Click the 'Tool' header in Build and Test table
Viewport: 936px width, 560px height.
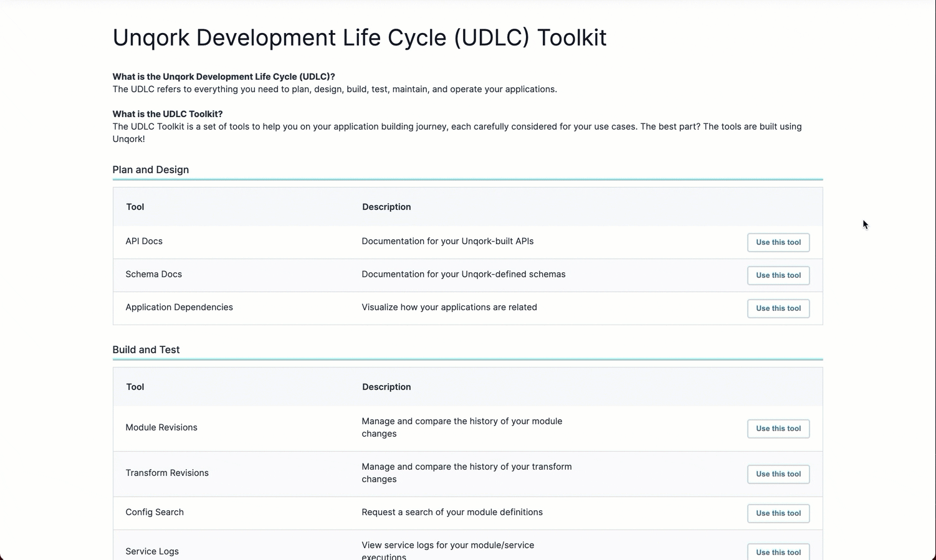[135, 387]
